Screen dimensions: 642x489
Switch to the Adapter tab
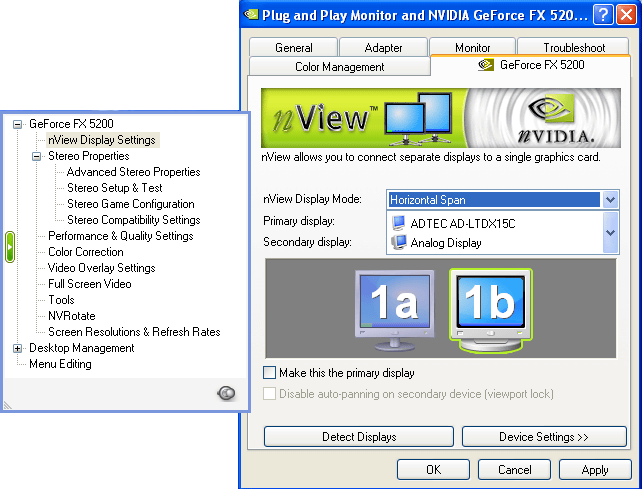coord(383,47)
